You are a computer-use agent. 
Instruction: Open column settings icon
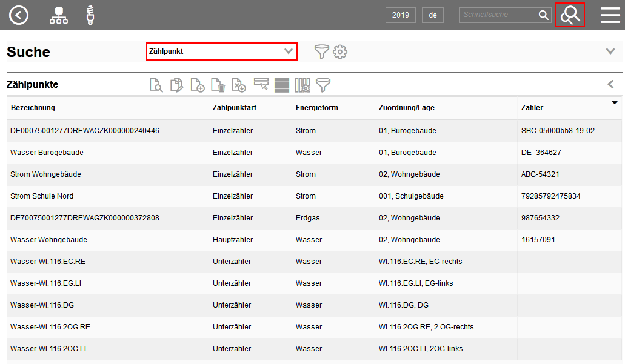point(302,85)
